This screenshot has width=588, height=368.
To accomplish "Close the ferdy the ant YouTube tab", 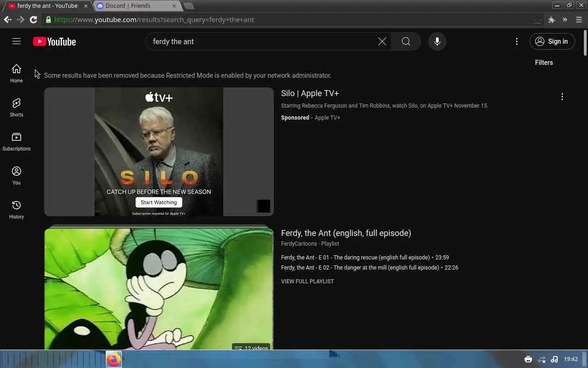I will [85, 6].
